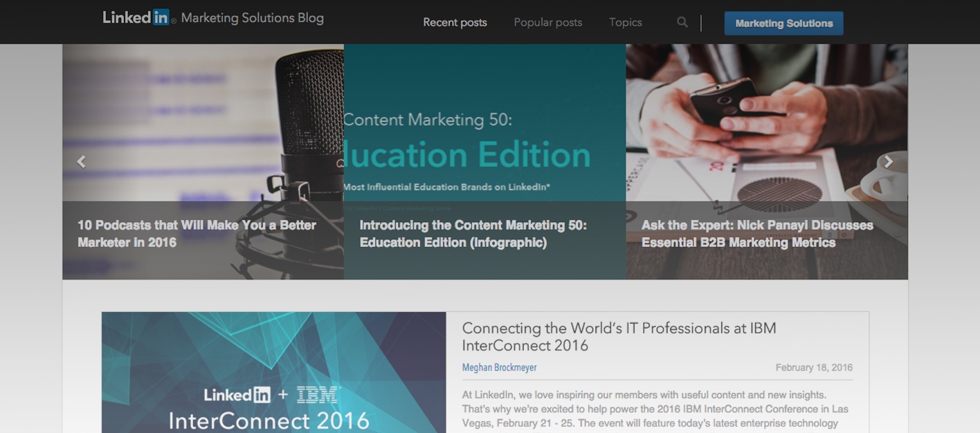Go to previous carousel slide arrow
This screenshot has width=980, height=433.
pos(81,161)
